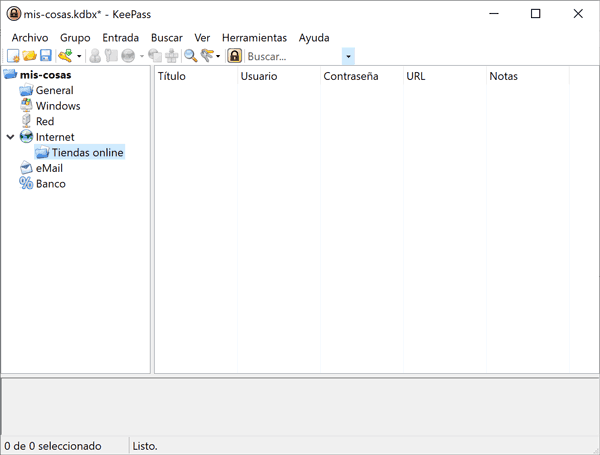600x455 pixels.
Task: Sort by the URL column header
Action: pyautogui.click(x=445, y=76)
